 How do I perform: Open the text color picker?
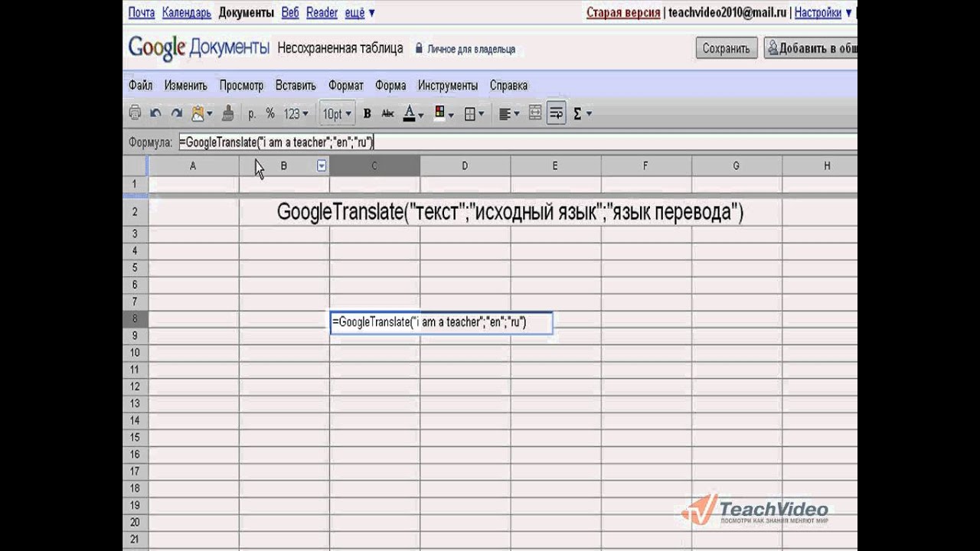(x=413, y=113)
